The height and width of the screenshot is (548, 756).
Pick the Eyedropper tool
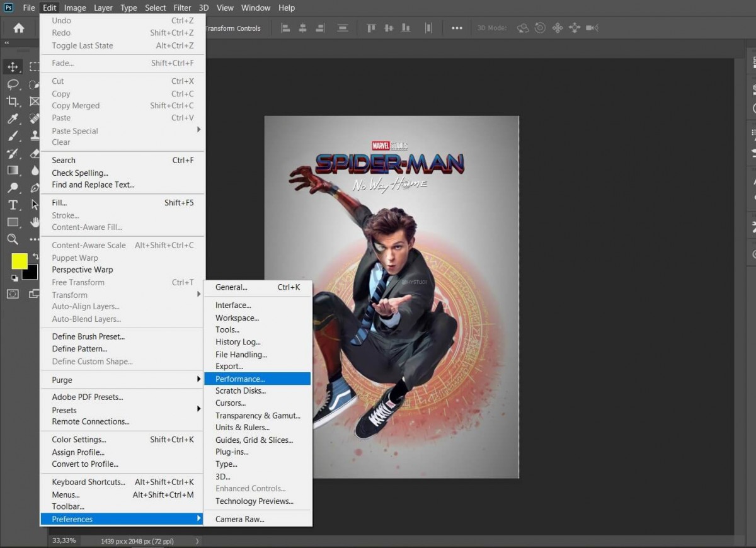click(13, 118)
